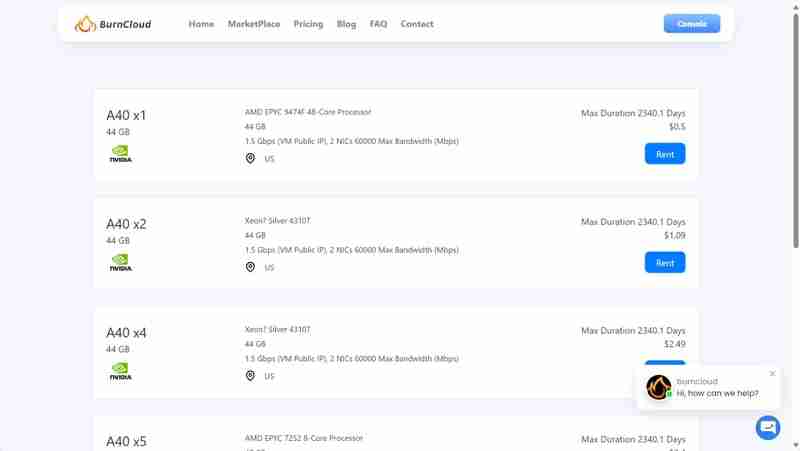Image resolution: width=800 pixels, height=451 pixels.
Task: Open the Console button
Action: 691,24
